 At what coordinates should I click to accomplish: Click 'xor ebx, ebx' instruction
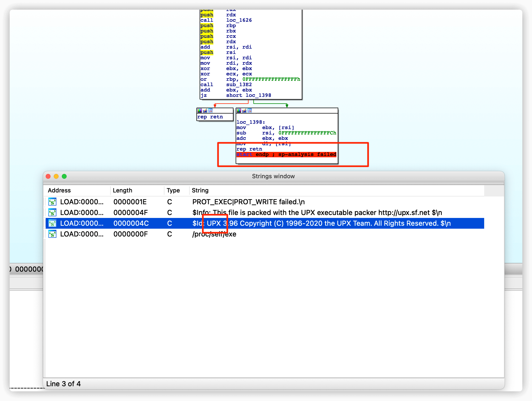click(x=226, y=68)
